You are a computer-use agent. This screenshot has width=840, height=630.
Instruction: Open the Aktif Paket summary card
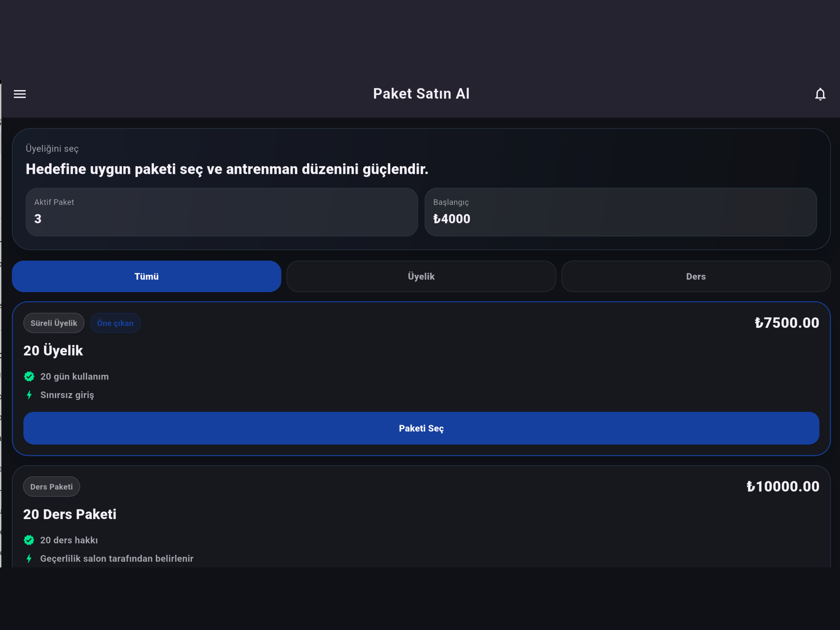point(222,212)
